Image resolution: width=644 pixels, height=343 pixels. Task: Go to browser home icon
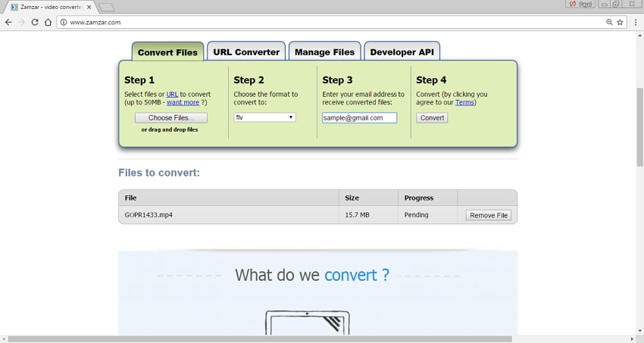[x=48, y=22]
